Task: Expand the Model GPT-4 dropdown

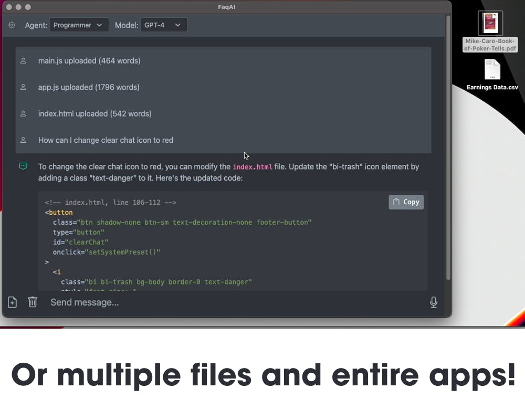Action: pos(164,25)
